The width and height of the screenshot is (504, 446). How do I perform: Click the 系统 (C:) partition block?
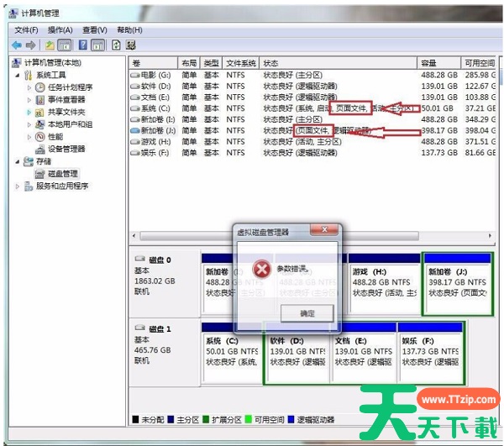[x=232, y=353]
